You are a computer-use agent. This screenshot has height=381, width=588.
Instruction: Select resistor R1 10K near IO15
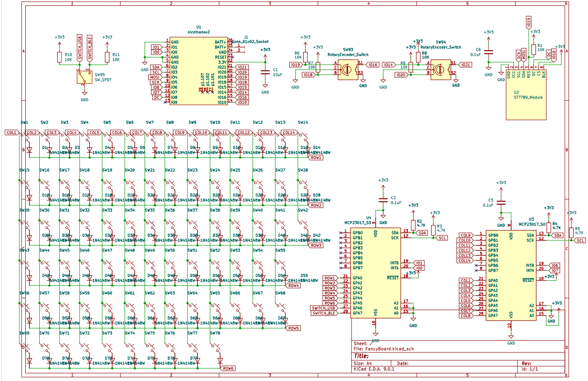coord(534,49)
